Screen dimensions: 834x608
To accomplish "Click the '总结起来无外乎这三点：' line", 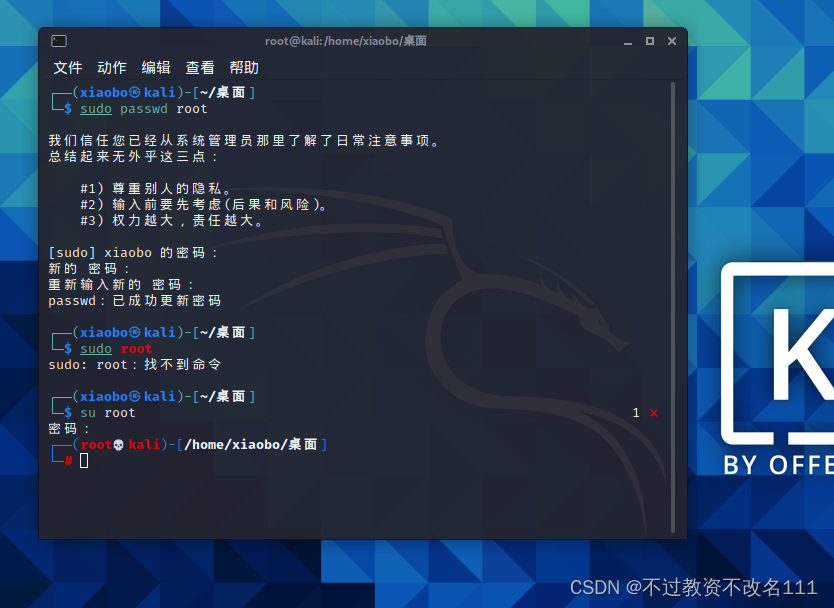I will pos(133,157).
